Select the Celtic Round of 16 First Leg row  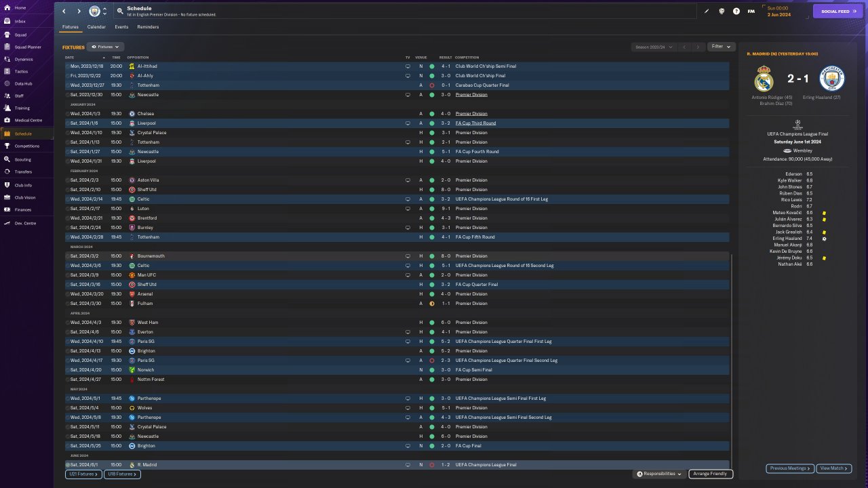tap(397, 199)
